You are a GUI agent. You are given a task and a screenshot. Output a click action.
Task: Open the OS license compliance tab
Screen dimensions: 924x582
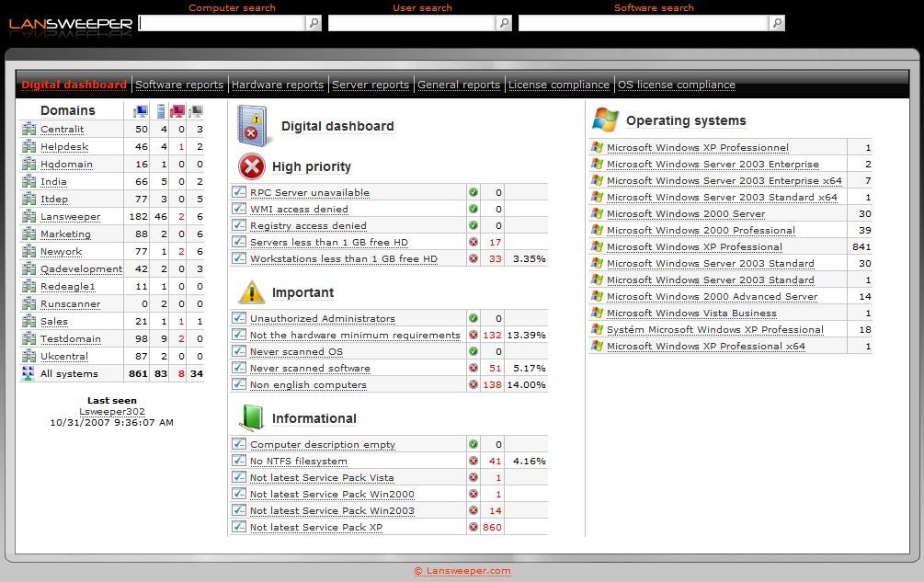pyautogui.click(x=677, y=85)
